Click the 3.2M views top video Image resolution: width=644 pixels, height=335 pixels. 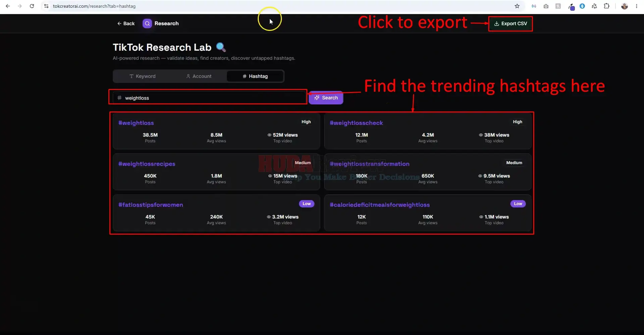(x=283, y=217)
